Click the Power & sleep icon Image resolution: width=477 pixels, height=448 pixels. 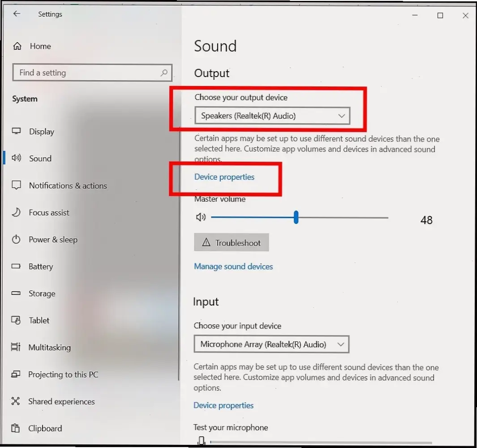17,239
